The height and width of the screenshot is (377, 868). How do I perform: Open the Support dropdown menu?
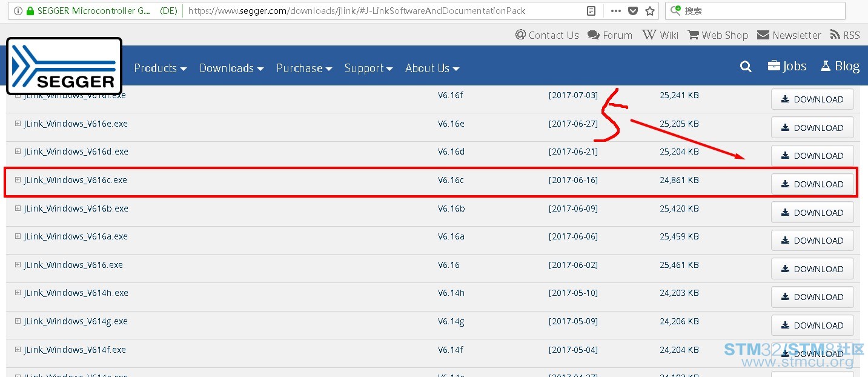[x=368, y=68]
